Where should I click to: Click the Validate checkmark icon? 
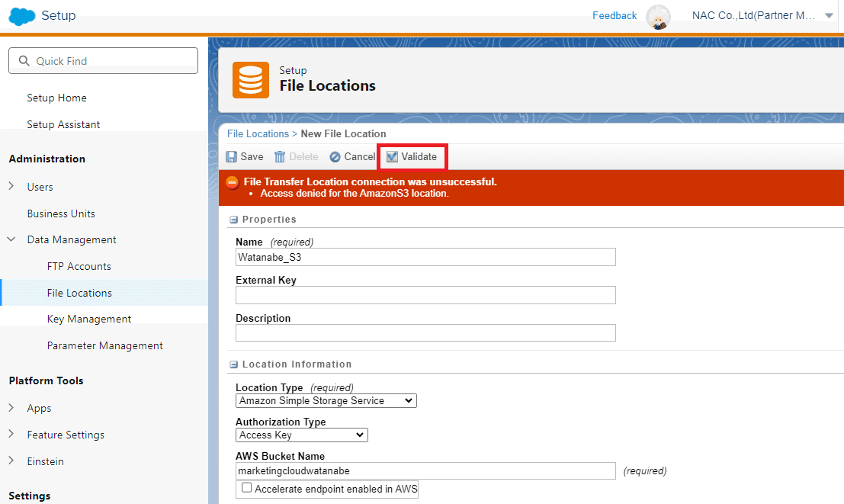393,157
